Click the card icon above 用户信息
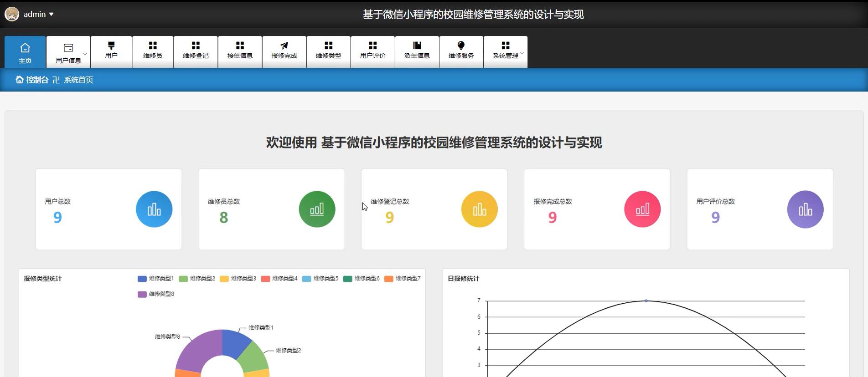This screenshot has width=868, height=377. coord(68,47)
